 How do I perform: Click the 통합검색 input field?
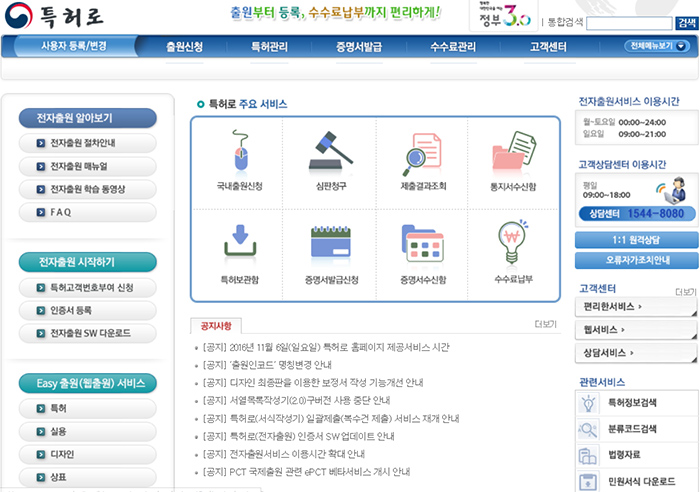click(629, 22)
